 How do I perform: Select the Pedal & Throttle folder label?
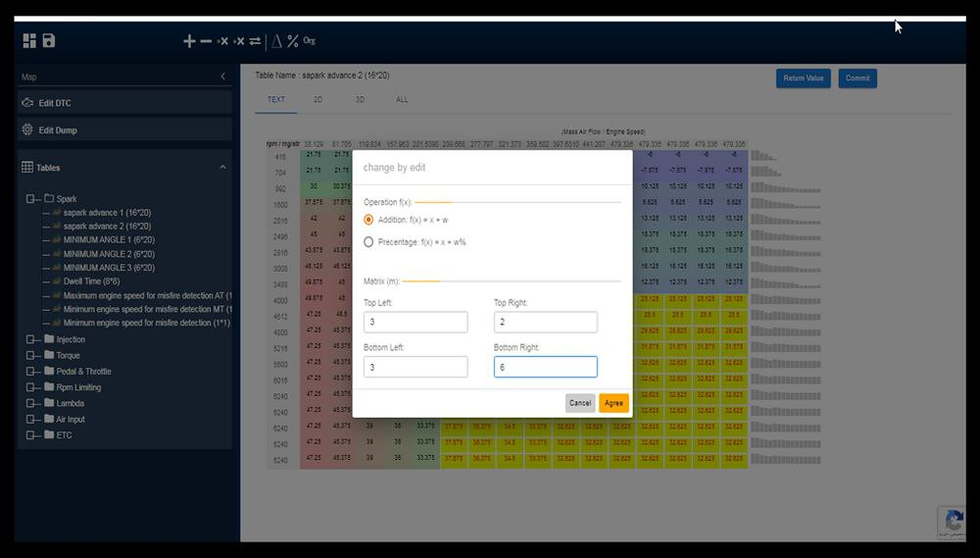pyautogui.click(x=84, y=371)
